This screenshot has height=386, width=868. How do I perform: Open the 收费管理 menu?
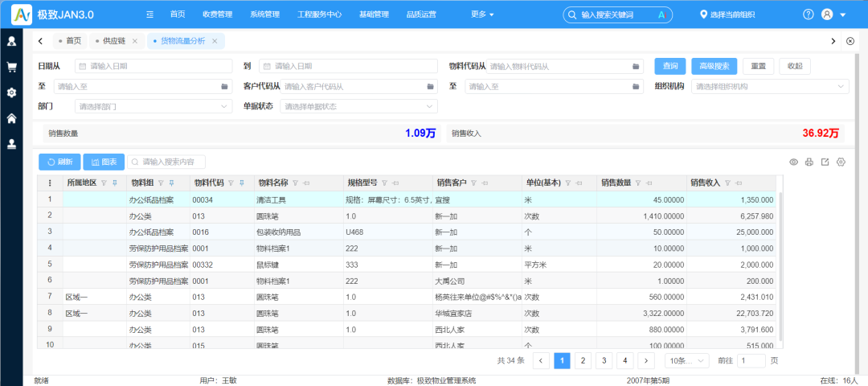point(217,15)
